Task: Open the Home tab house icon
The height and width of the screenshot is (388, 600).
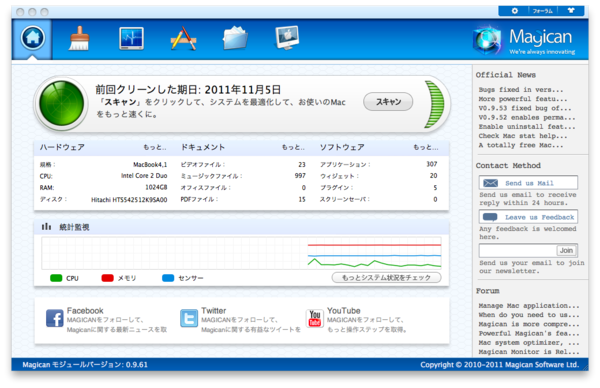Action: (x=33, y=38)
